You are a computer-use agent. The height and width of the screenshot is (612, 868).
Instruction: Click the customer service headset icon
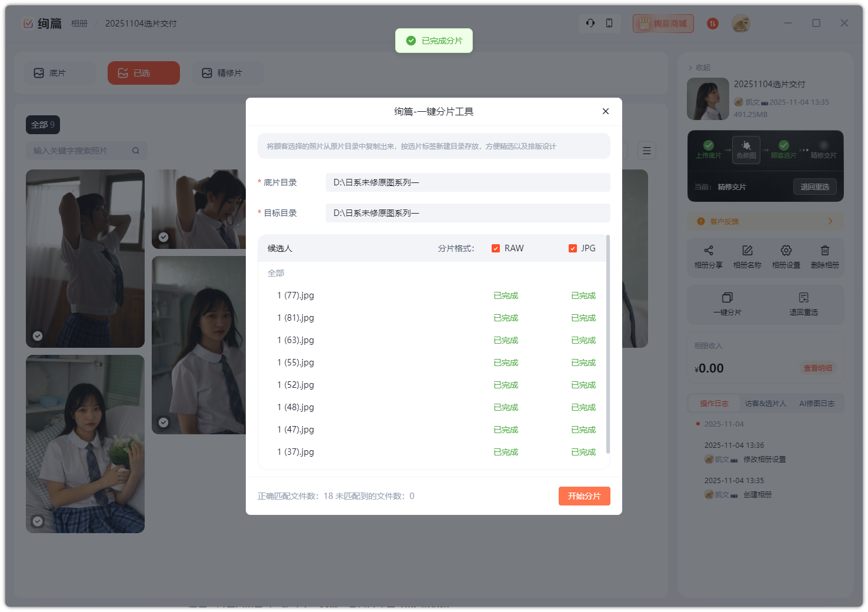point(590,23)
